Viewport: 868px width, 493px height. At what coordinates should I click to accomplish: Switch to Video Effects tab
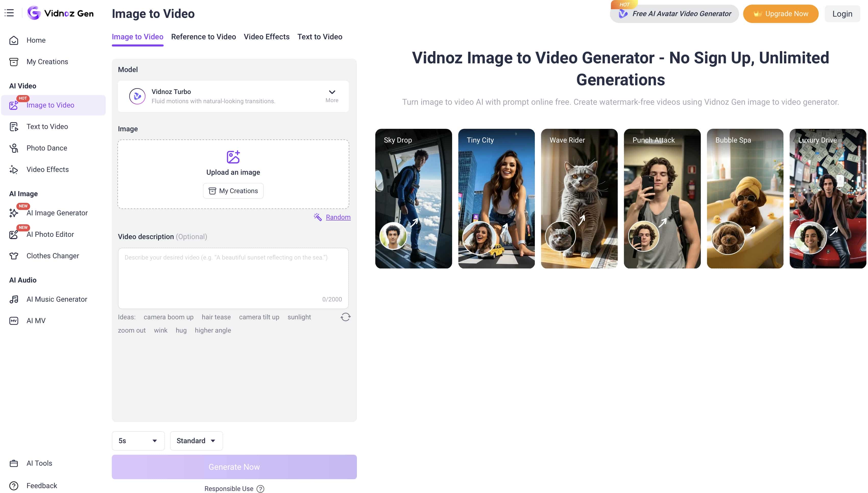point(266,37)
